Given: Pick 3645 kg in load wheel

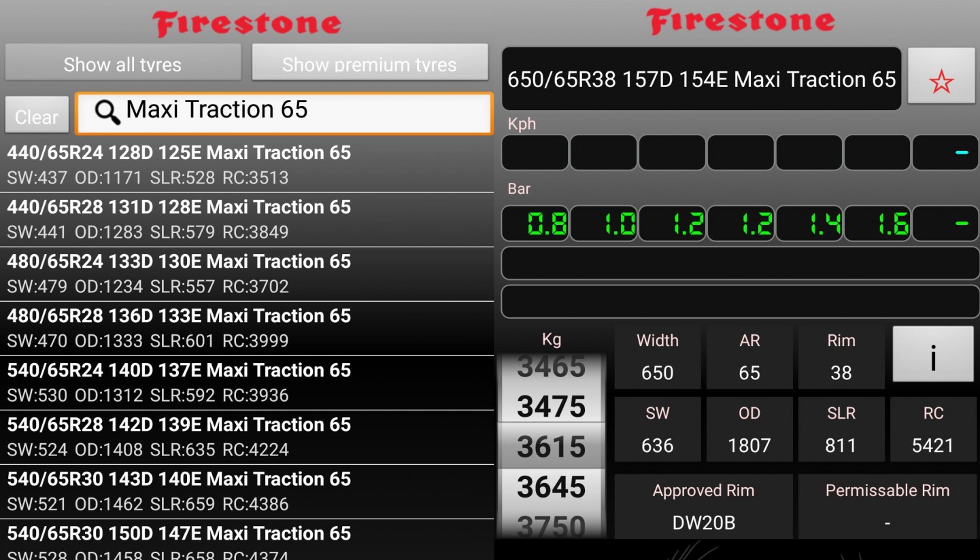Looking at the screenshot, I should pos(552,487).
